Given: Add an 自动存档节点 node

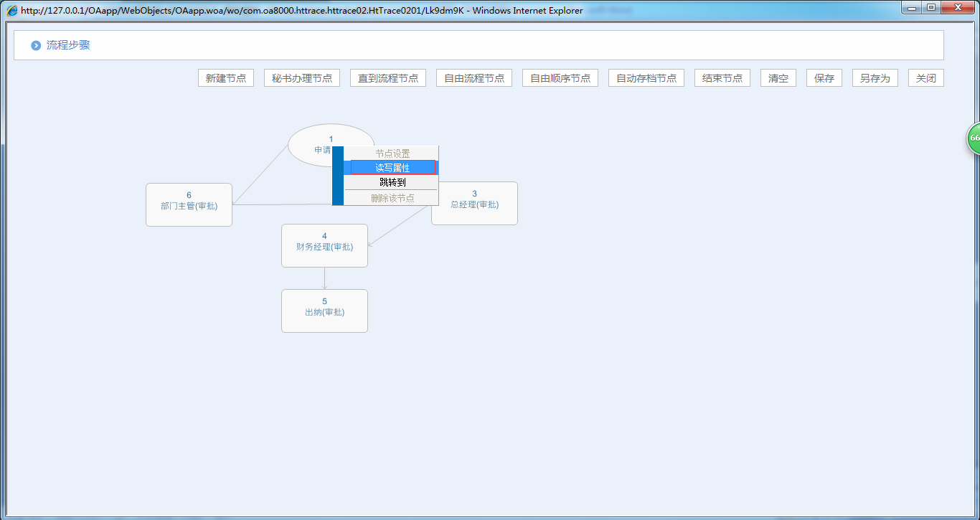Looking at the screenshot, I should click(x=646, y=78).
